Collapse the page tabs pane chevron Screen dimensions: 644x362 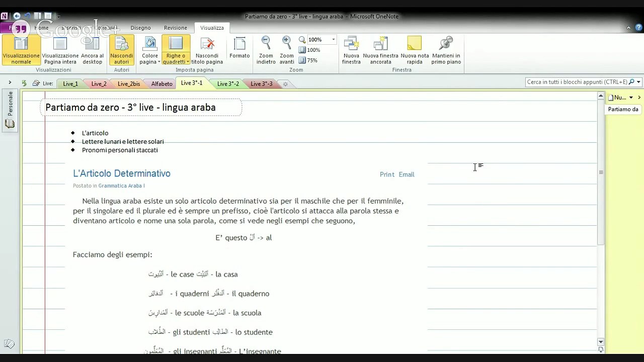(x=639, y=98)
